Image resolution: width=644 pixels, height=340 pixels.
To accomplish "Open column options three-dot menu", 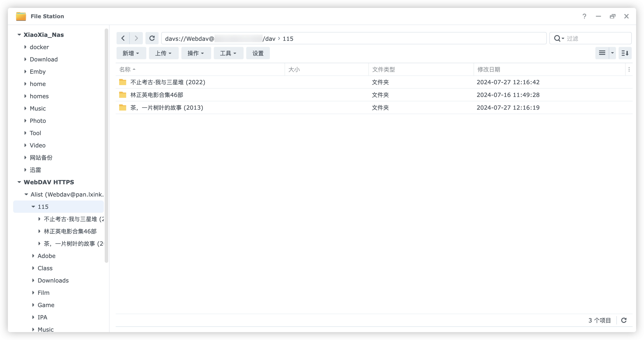I will (629, 69).
